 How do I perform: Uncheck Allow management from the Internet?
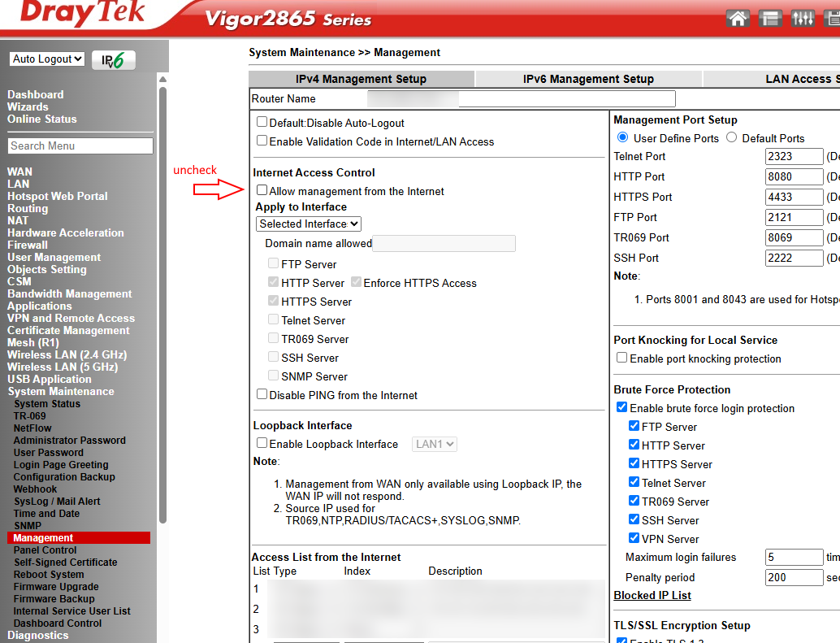262,189
